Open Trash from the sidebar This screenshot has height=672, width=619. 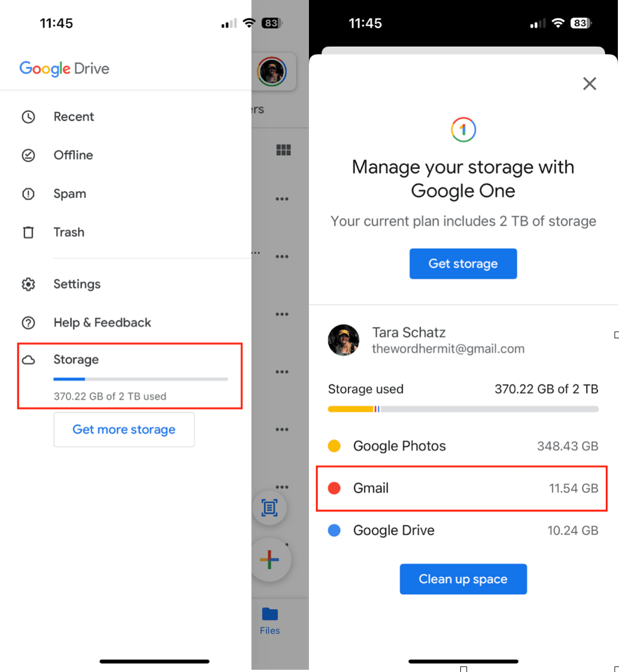point(68,233)
